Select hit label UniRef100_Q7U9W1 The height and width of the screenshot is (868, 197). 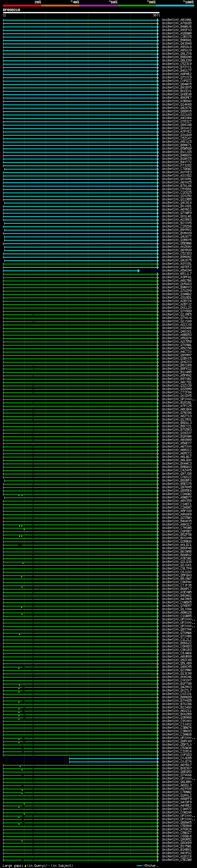[x=177, y=345]
